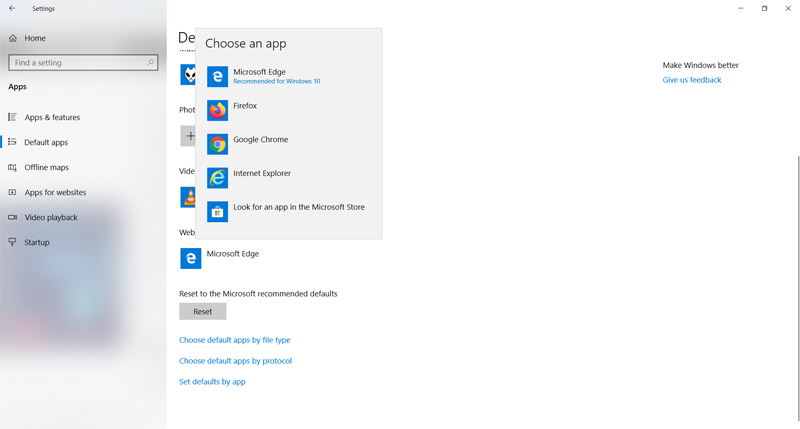The width and height of the screenshot is (800, 429).
Task: Click the Offline maps icon
Action: coord(13,167)
